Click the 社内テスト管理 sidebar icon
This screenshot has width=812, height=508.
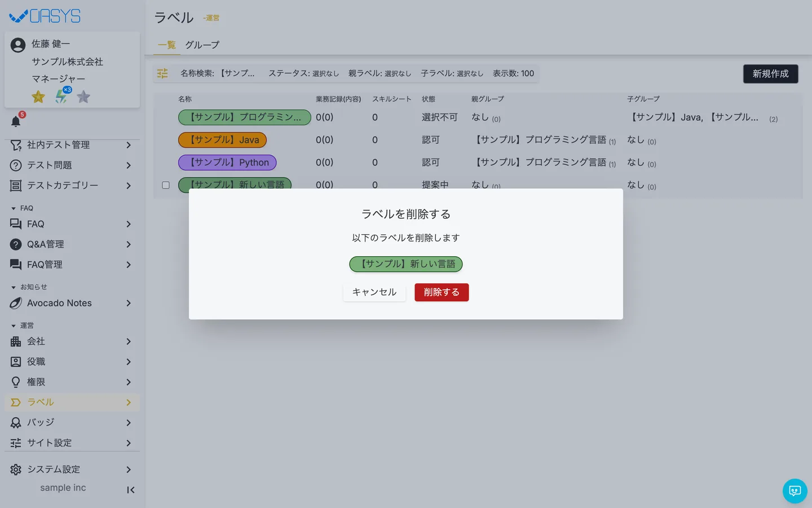(16, 145)
